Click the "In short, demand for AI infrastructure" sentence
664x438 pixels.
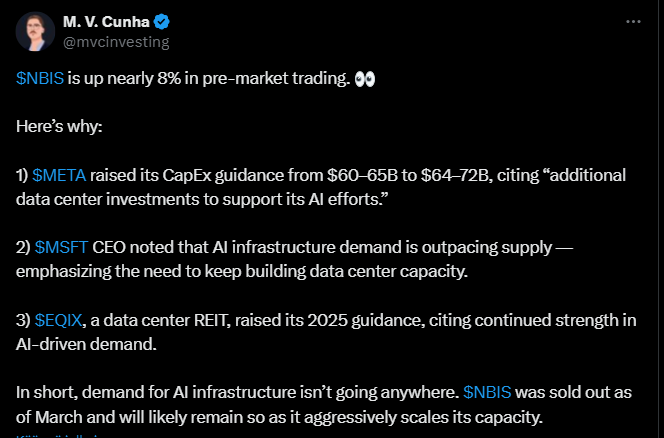[180, 392]
